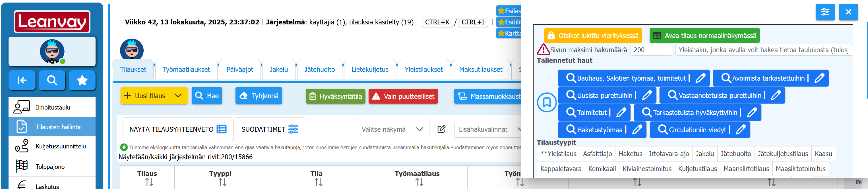Toggle Vain puutteelliset filter
The width and height of the screenshot is (868, 189).
[403, 96]
